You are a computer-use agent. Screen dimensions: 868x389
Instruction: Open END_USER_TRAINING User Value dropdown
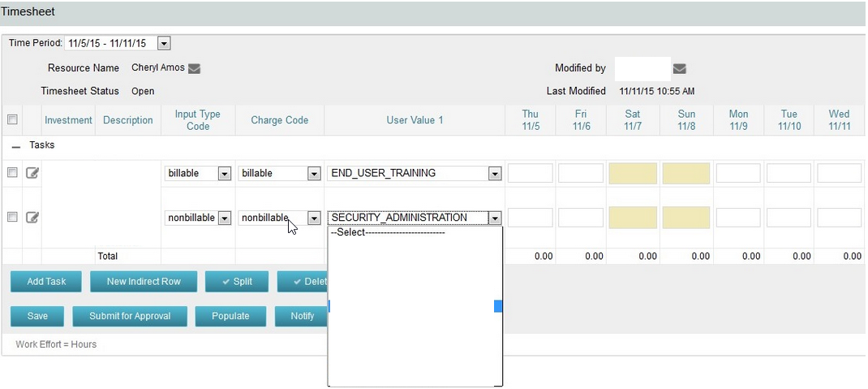[494, 174]
